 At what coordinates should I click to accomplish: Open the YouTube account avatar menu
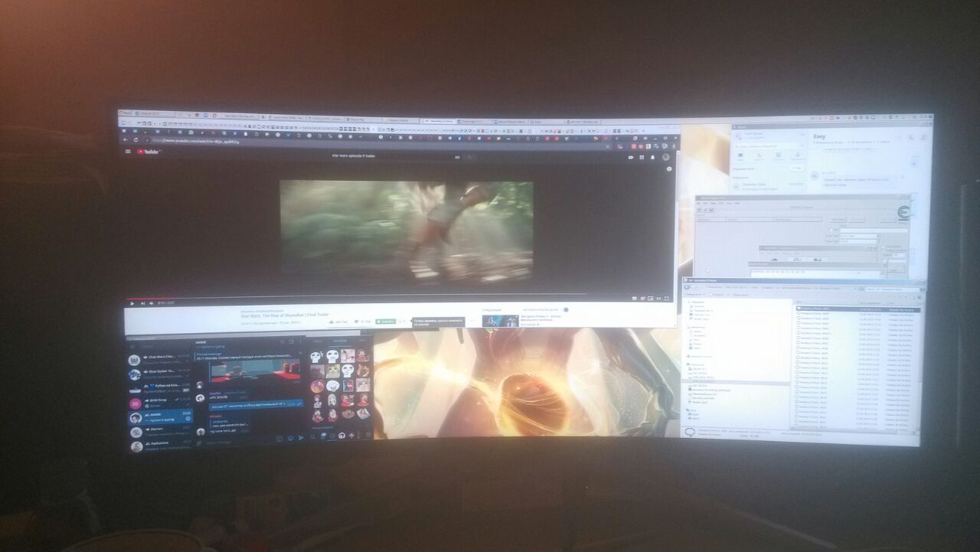click(665, 157)
